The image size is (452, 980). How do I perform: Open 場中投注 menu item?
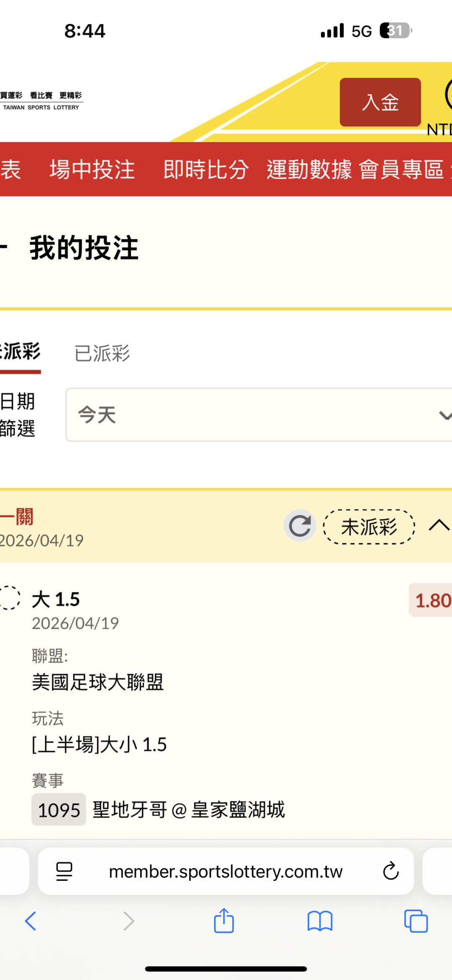92,170
